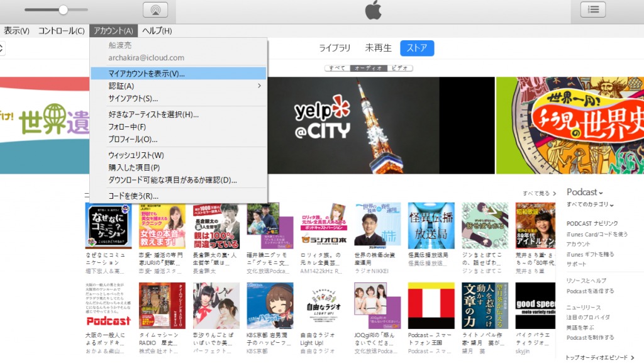644x363 pixels.
Task: Choose サインアウト(S)... from menu
Action: (x=178, y=99)
